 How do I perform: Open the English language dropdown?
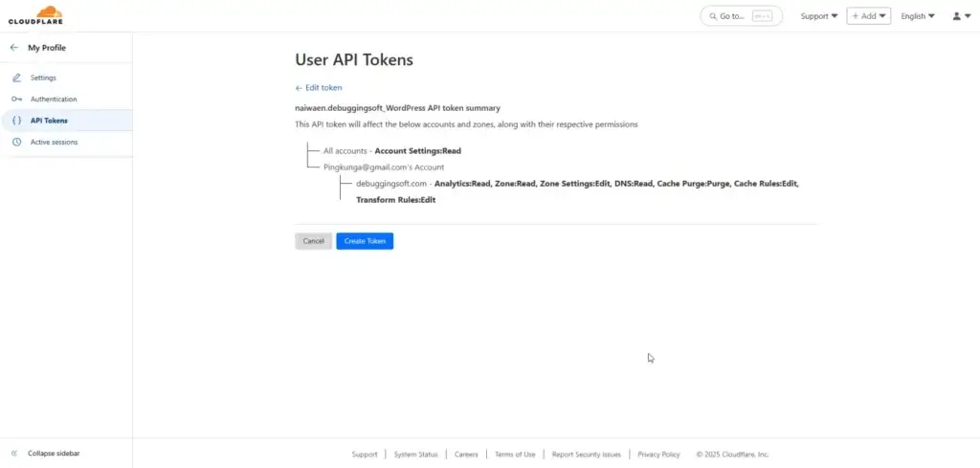pyautogui.click(x=918, y=16)
